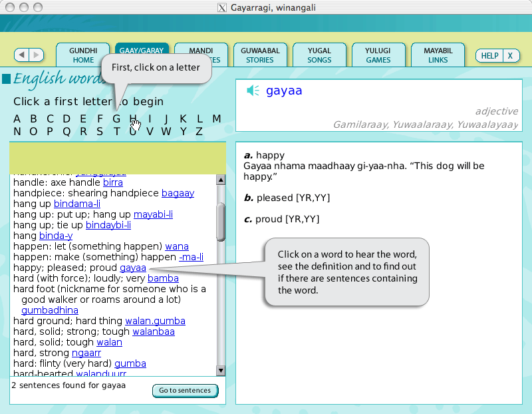Image resolution: width=532 pixels, height=414 pixels.
Task: Go to sentences for gayaa
Action: pos(185,391)
